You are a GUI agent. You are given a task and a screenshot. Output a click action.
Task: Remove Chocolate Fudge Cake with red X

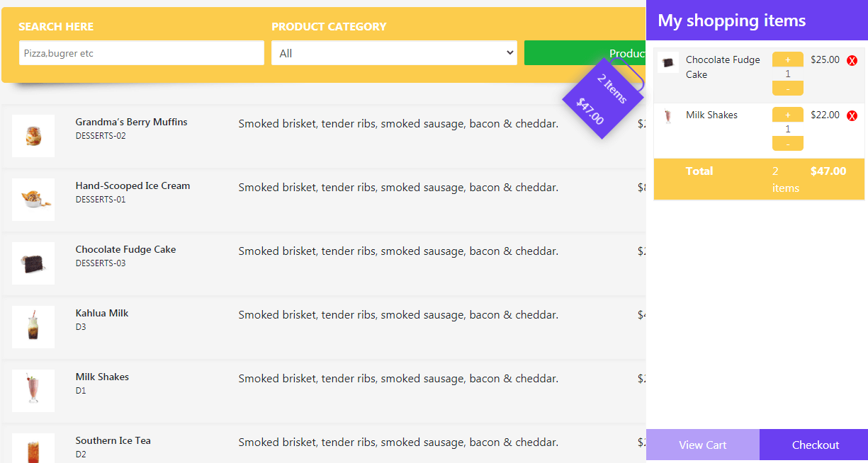pyautogui.click(x=852, y=61)
